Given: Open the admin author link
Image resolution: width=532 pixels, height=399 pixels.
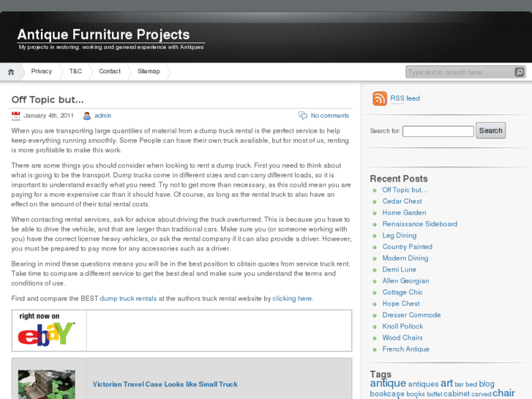Looking at the screenshot, I should coord(102,116).
